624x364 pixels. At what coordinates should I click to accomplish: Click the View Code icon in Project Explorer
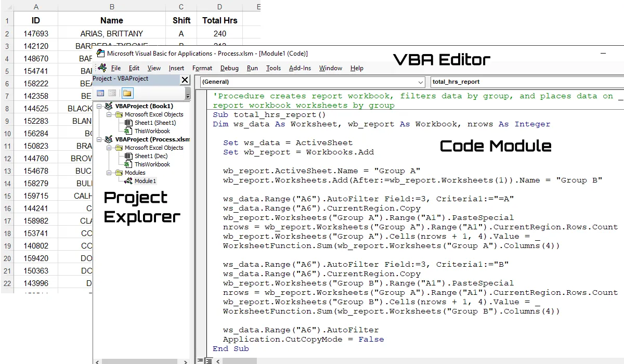(x=100, y=93)
